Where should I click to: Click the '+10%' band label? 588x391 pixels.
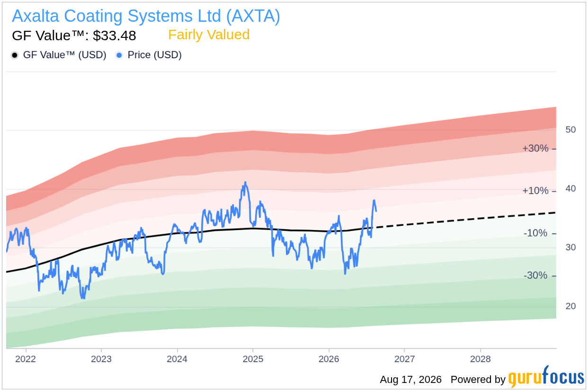[x=535, y=191]
